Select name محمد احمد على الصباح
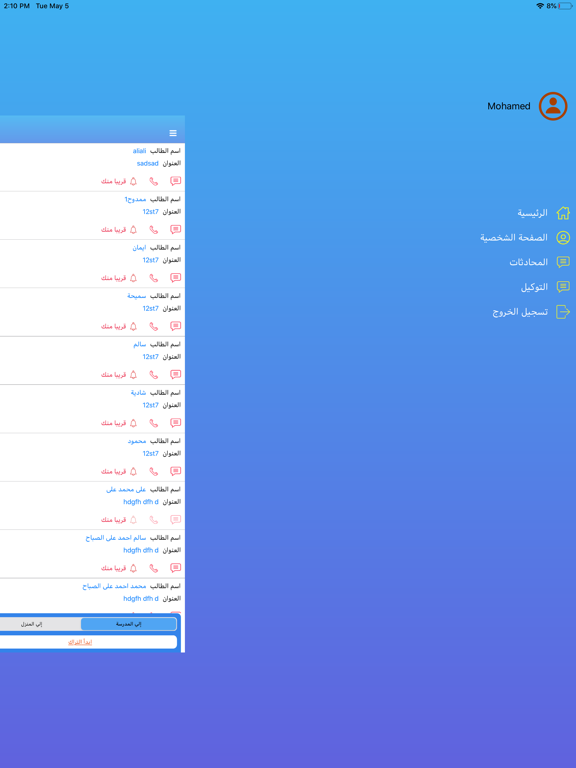Screen dimensions: 576x768 click(x=114, y=586)
